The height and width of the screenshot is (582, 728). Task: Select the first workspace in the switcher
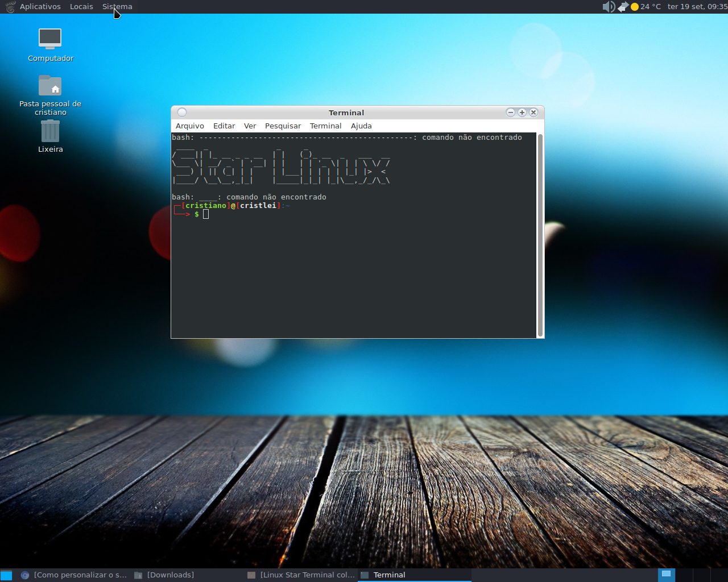[667, 575]
